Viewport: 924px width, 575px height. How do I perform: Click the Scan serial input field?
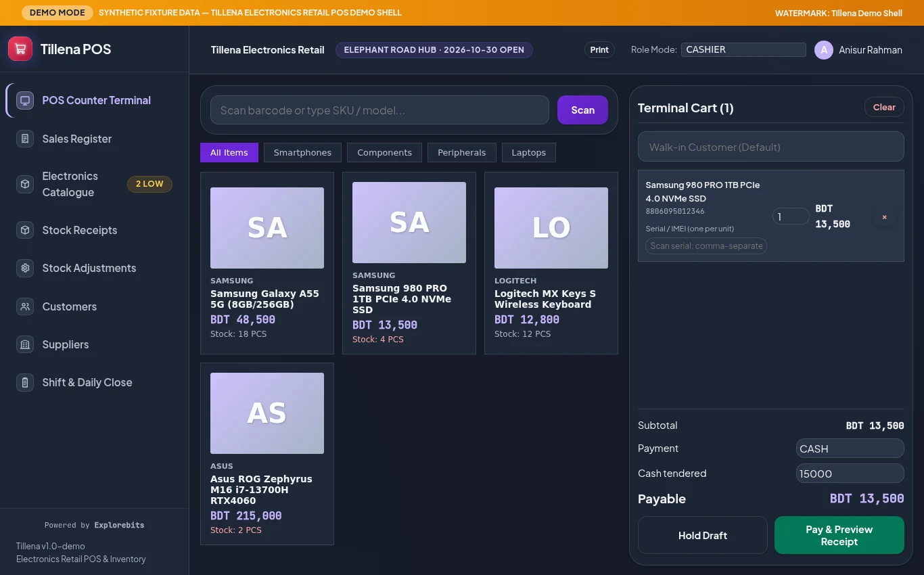(706, 246)
